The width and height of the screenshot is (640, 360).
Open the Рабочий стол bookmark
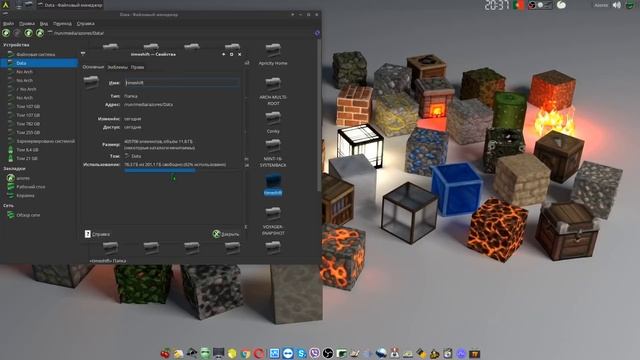(x=39, y=187)
